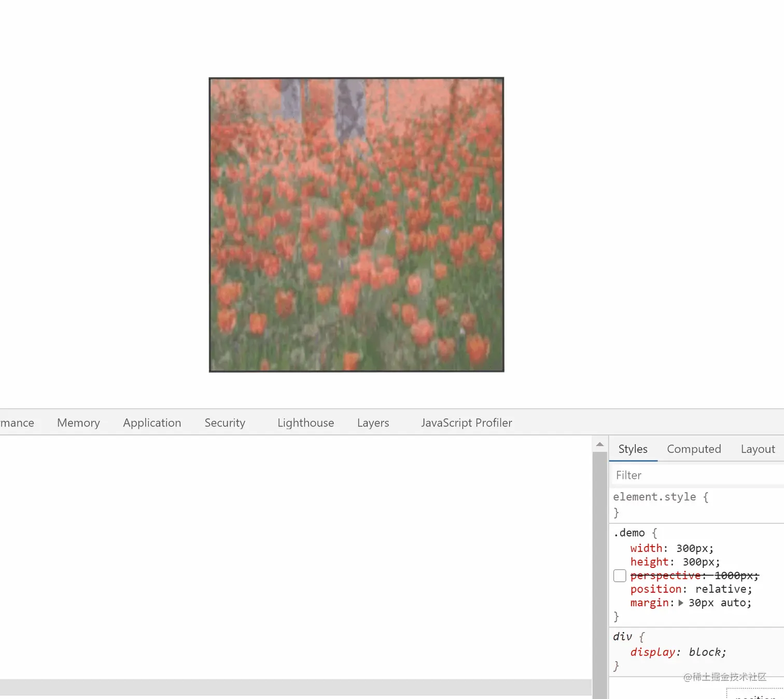784x699 pixels.
Task: Click the element.style rule selector
Action: [654, 497]
